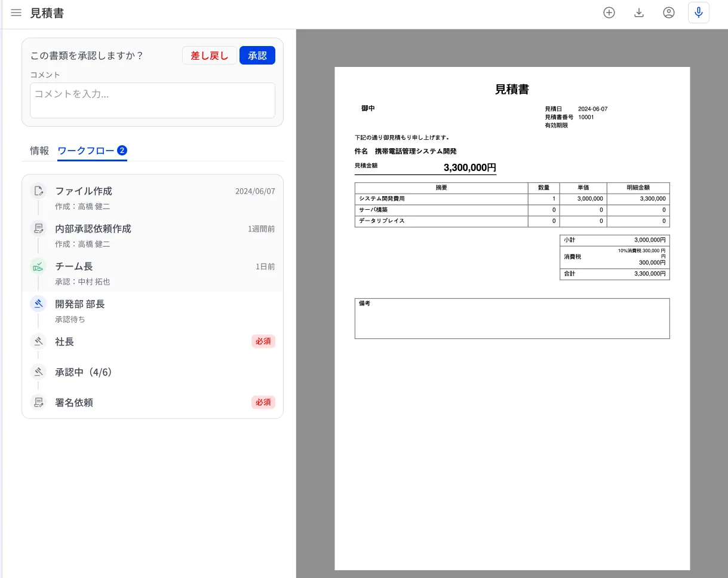
Task: Click この書類を承認しますか？ prompt text
Action: click(87, 56)
